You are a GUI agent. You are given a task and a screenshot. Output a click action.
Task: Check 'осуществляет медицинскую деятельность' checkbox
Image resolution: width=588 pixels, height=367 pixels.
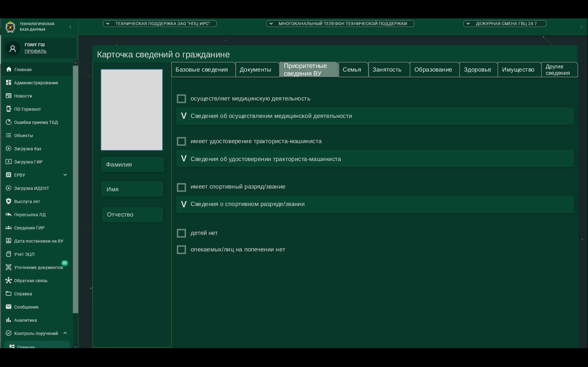[x=181, y=99]
